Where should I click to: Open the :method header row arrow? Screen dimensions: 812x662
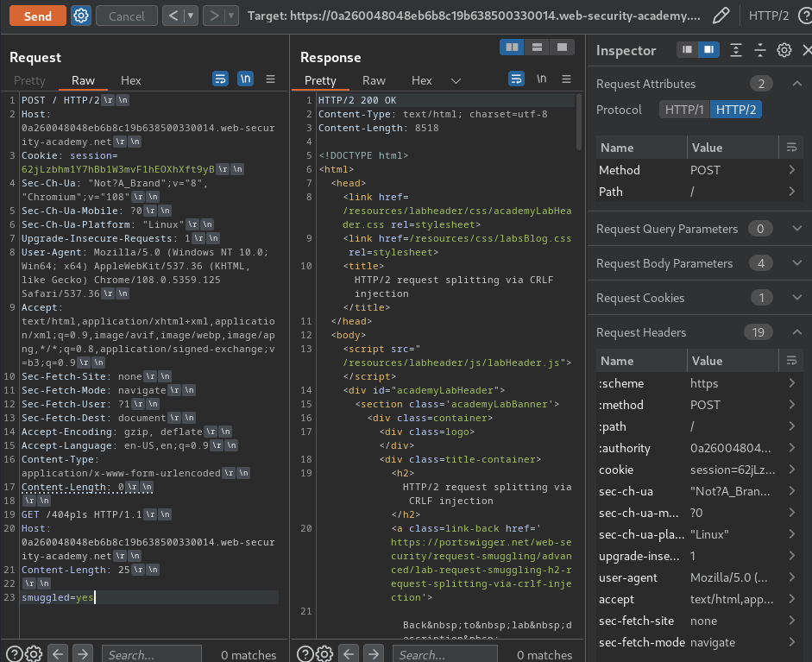tap(791, 405)
